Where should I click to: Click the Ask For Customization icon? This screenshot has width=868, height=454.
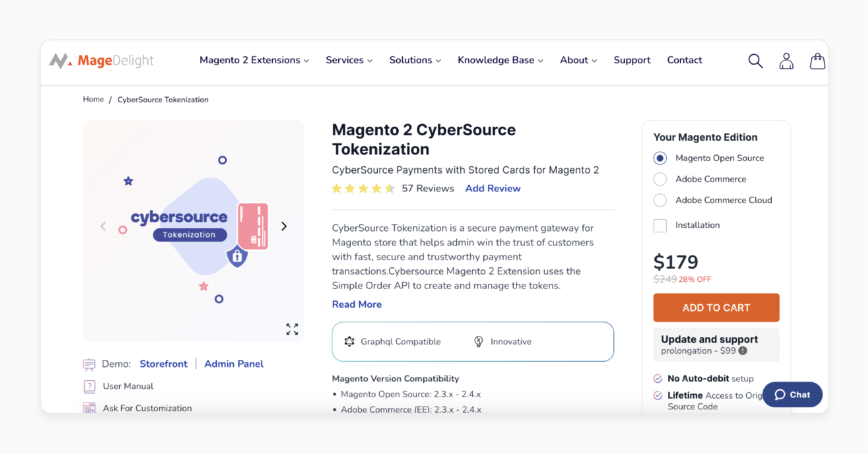coord(89,407)
